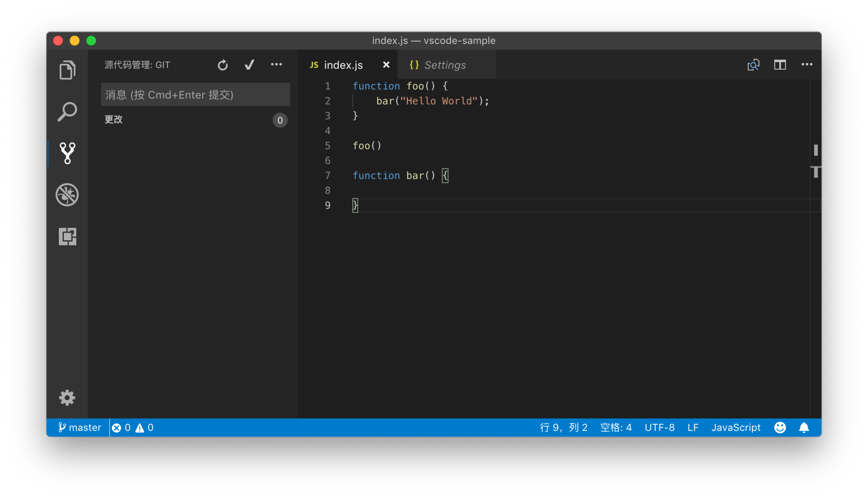
Task: Select the Source Control git icon
Action: click(x=67, y=153)
